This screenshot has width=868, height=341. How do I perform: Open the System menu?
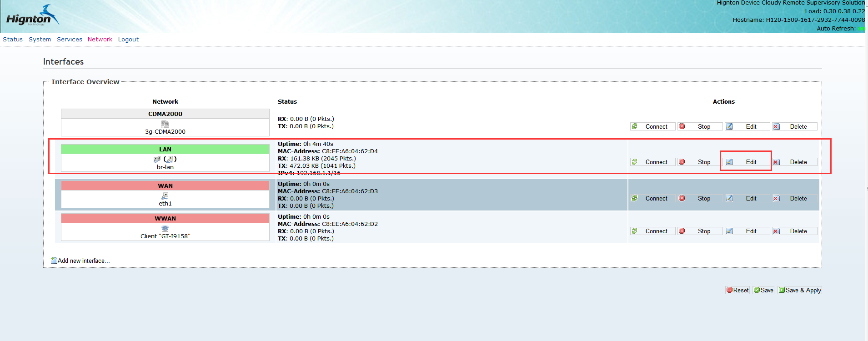(40, 40)
